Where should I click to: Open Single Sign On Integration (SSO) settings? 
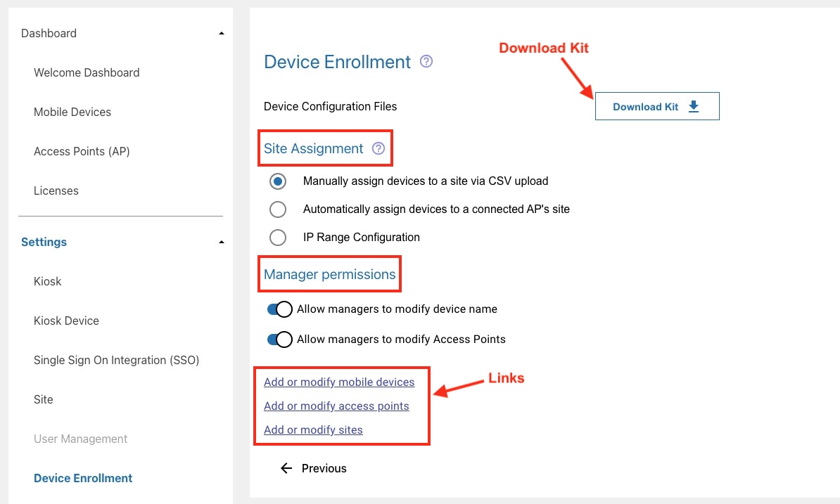tap(117, 360)
